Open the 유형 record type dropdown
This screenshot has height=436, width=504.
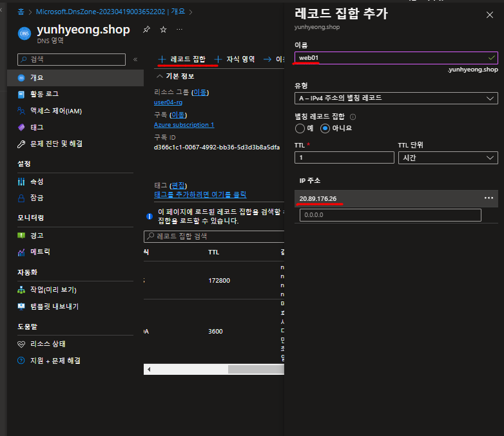(396, 98)
